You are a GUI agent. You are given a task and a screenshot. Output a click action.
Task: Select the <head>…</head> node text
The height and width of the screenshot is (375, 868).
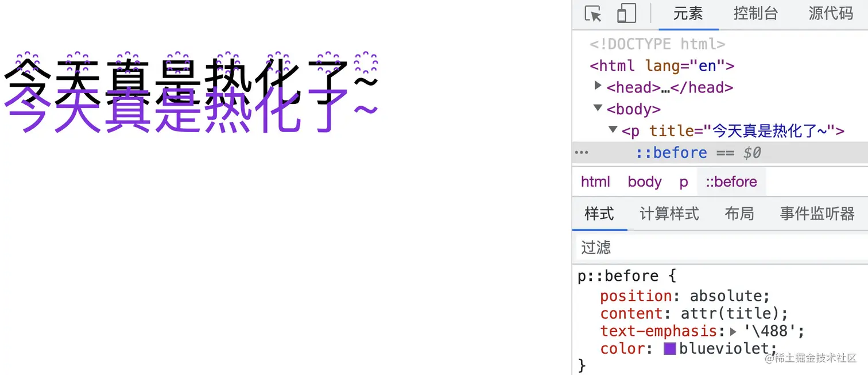[x=670, y=87]
